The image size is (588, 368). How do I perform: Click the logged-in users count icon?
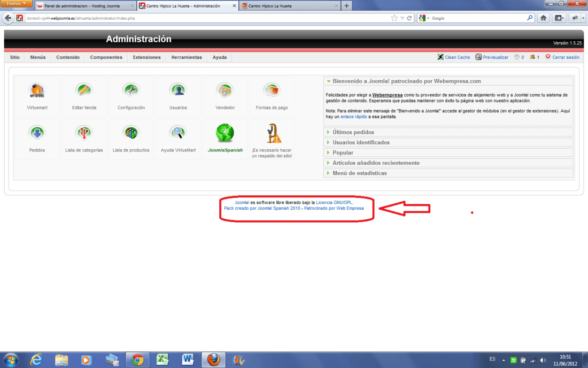click(532, 57)
